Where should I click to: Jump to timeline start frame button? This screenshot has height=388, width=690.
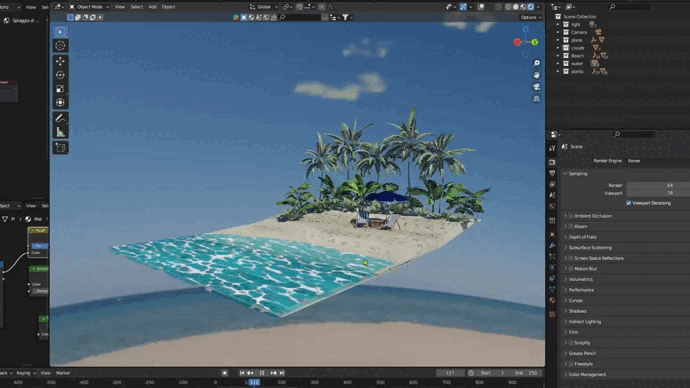[242, 373]
